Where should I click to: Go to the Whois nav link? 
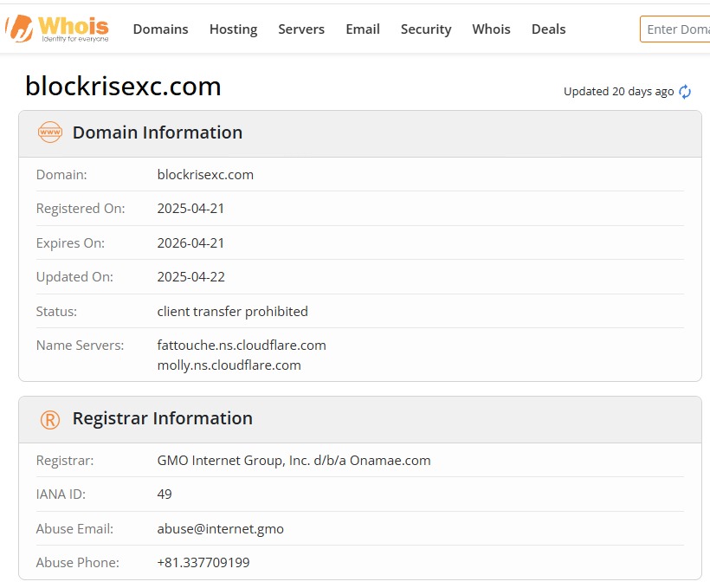[x=491, y=29]
